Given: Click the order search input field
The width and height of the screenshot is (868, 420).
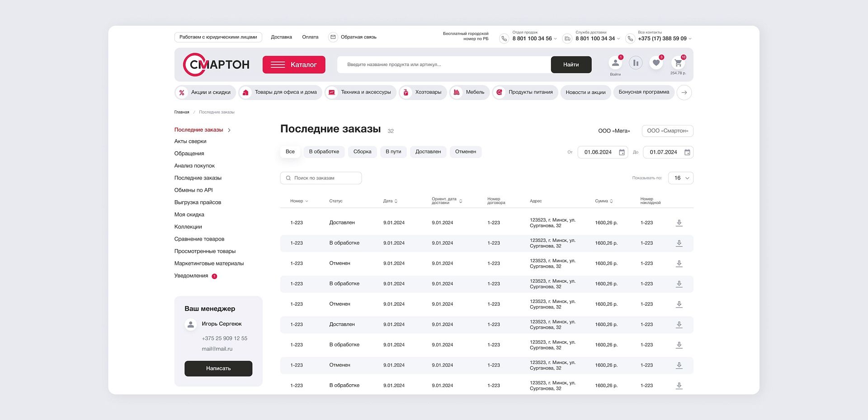Looking at the screenshot, I should (x=321, y=178).
